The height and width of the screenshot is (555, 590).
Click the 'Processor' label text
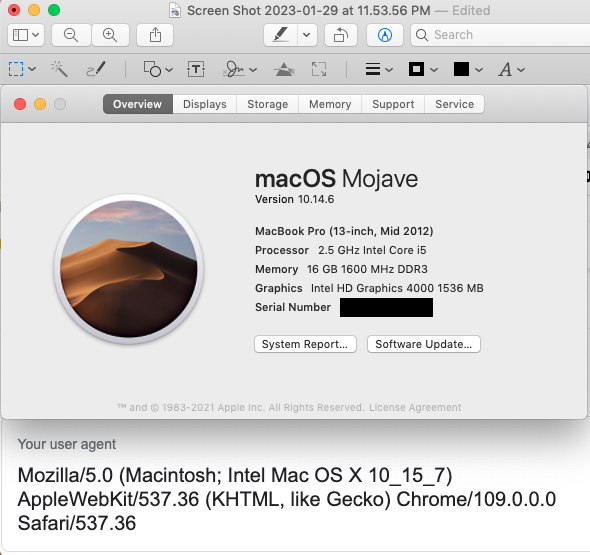282,250
